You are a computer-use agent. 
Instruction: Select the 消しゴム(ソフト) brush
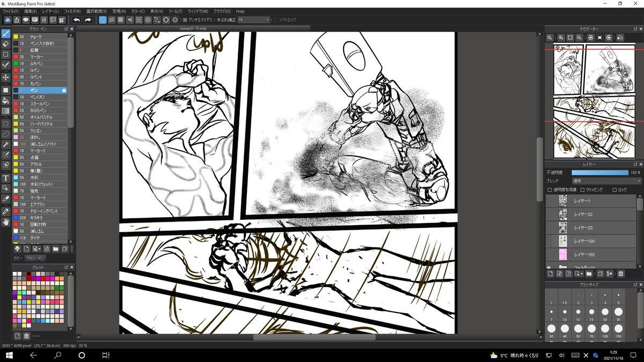coord(40,144)
